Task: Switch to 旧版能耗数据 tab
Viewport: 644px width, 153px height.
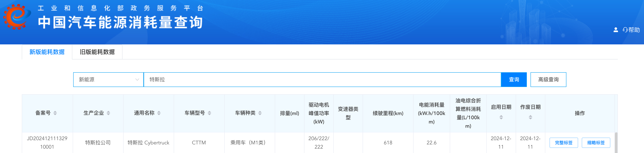Action: click(x=97, y=52)
